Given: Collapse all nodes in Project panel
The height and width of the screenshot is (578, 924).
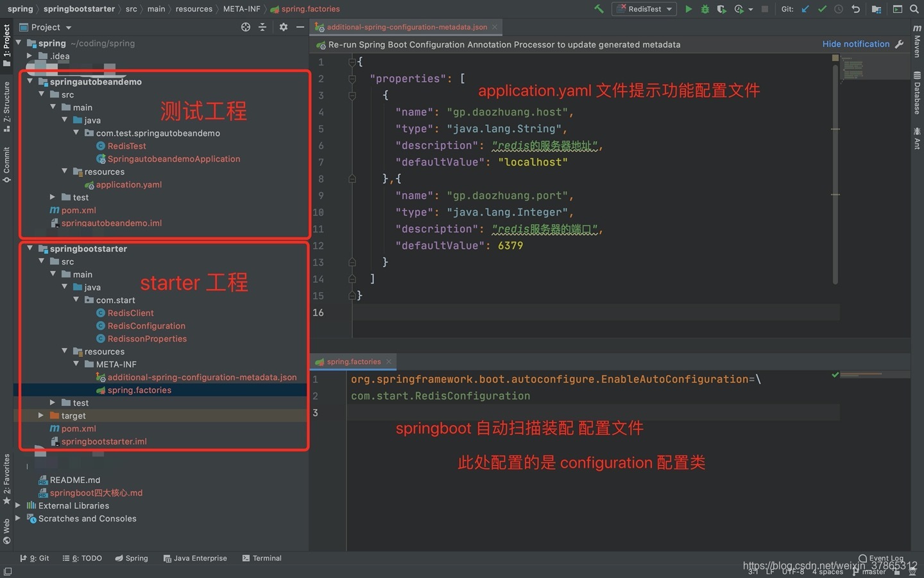Looking at the screenshot, I should [262, 27].
